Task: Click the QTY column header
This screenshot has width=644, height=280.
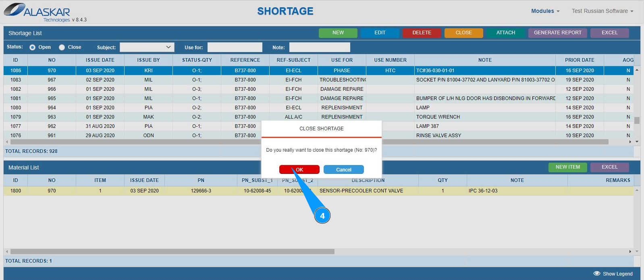Action: 442,180
